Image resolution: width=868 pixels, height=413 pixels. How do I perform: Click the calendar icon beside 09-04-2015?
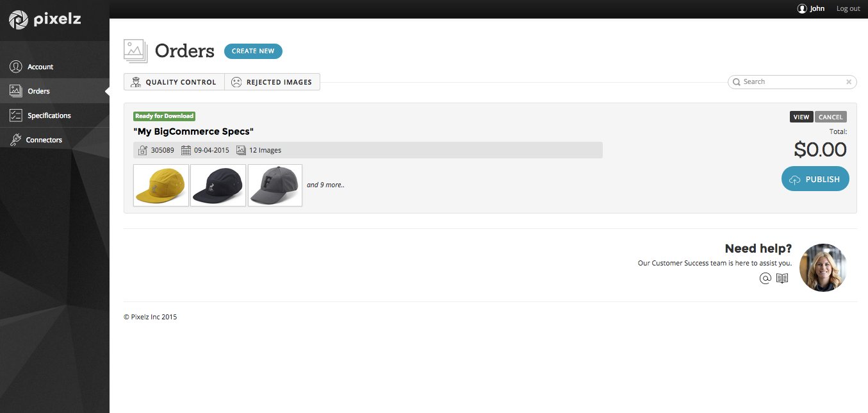pos(186,150)
